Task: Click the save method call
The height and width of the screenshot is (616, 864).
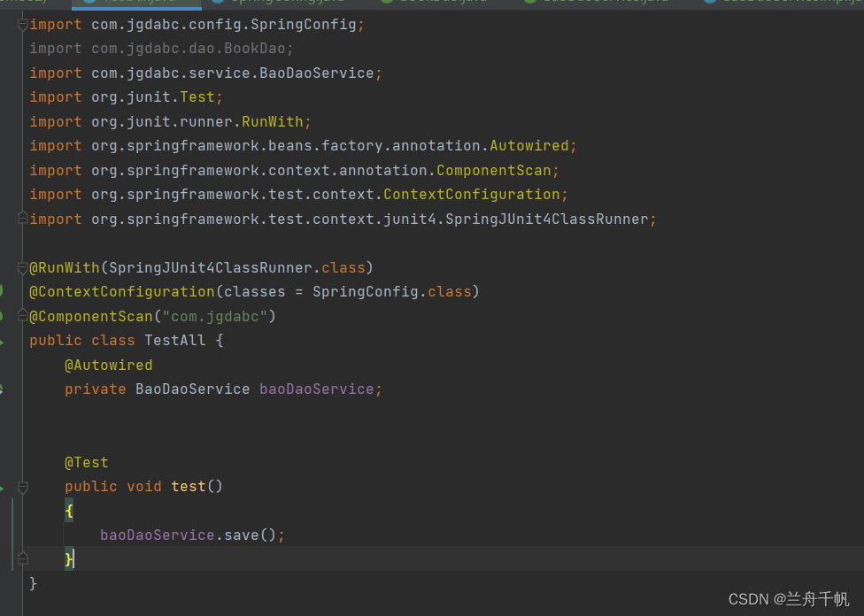Action: (x=242, y=535)
